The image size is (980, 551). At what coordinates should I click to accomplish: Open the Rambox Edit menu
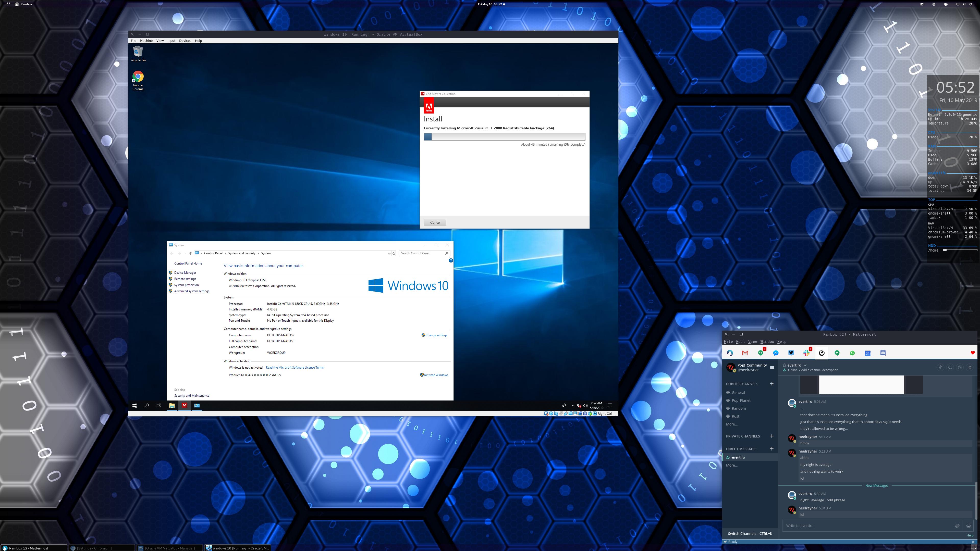click(740, 342)
